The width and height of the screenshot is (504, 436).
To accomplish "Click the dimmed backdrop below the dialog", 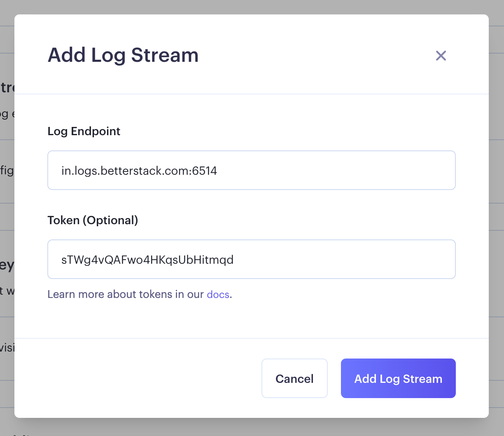I will click(252, 427).
